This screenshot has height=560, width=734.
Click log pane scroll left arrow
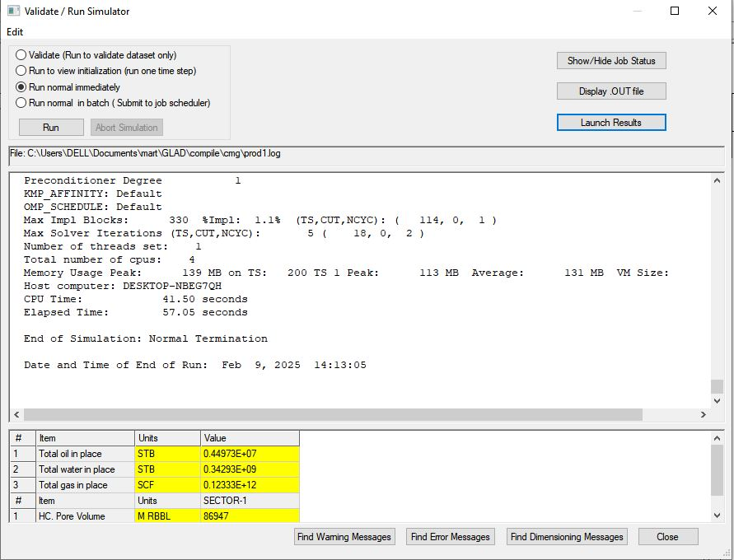(16, 414)
